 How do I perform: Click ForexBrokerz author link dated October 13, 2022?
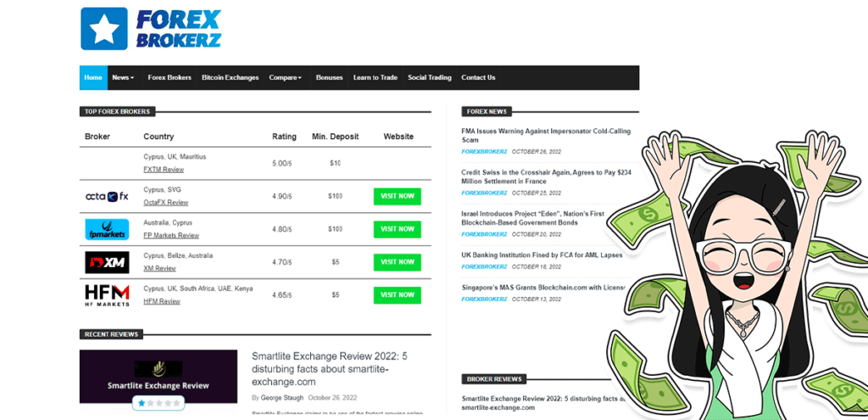pyautogui.click(x=484, y=300)
